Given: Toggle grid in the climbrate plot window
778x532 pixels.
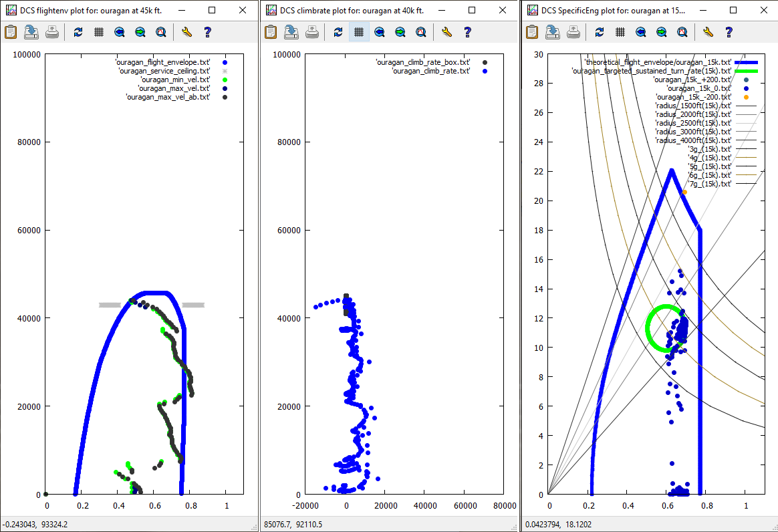Looking at the screenshot, I should [x=359, y=31].
